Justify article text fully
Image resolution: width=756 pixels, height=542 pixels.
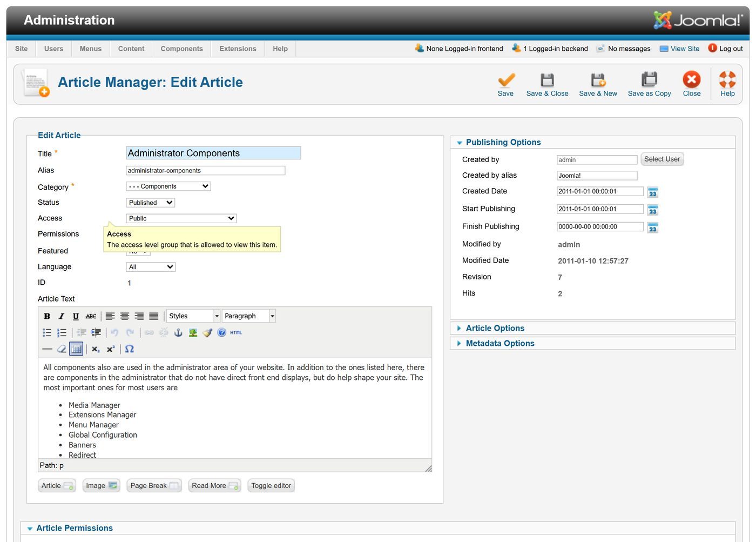[154, 316]
